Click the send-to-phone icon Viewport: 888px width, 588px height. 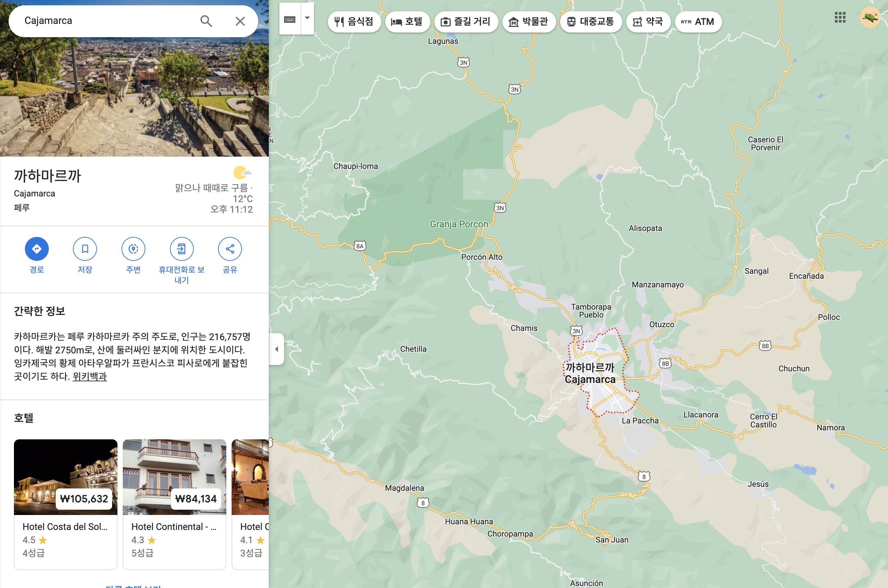[182, 249]
